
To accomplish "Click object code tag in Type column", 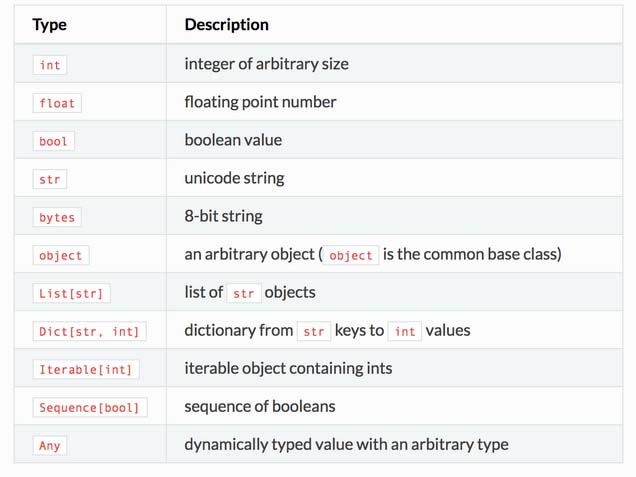I will click(61, 256).
